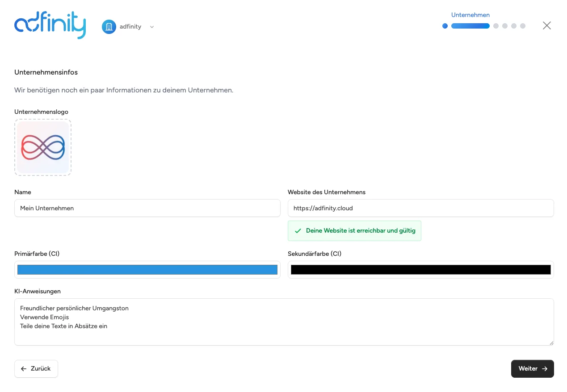Screen dimensions: 567x392
Task: Go back with the Zurück button
Action: (36, 369)
